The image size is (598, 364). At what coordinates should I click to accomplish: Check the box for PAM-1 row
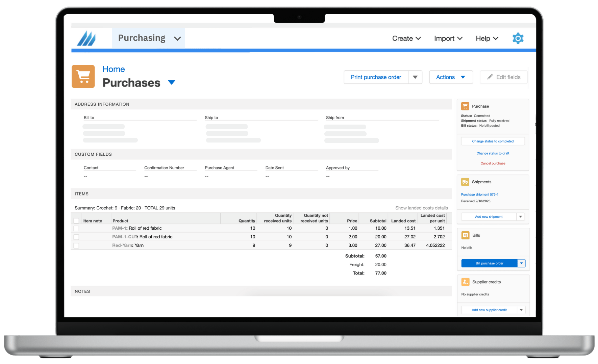coord(76,229)
